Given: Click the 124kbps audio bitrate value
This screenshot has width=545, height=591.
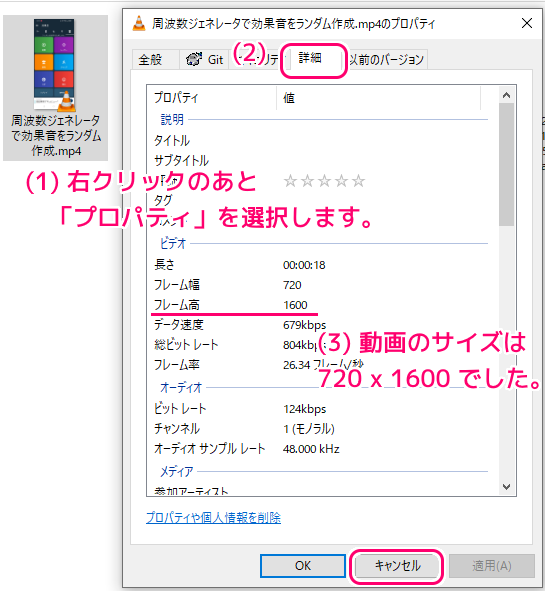Looking at the screenshot, I should [x=305, y=409].
